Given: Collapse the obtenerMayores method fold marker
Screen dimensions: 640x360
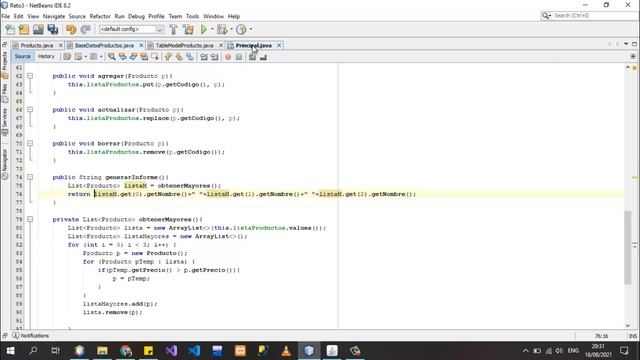Looking at the screenshot, I should click(30, 220).
